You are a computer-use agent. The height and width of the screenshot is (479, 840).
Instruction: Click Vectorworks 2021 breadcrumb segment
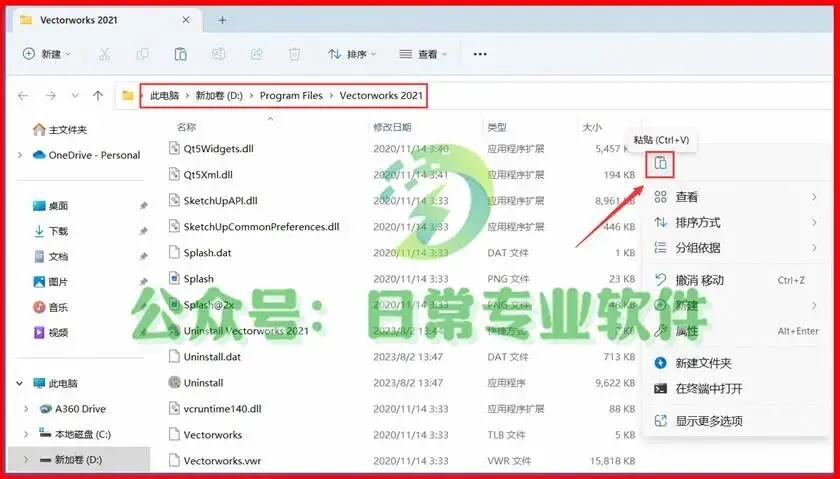pyautogui.click(x=381, y=95)
